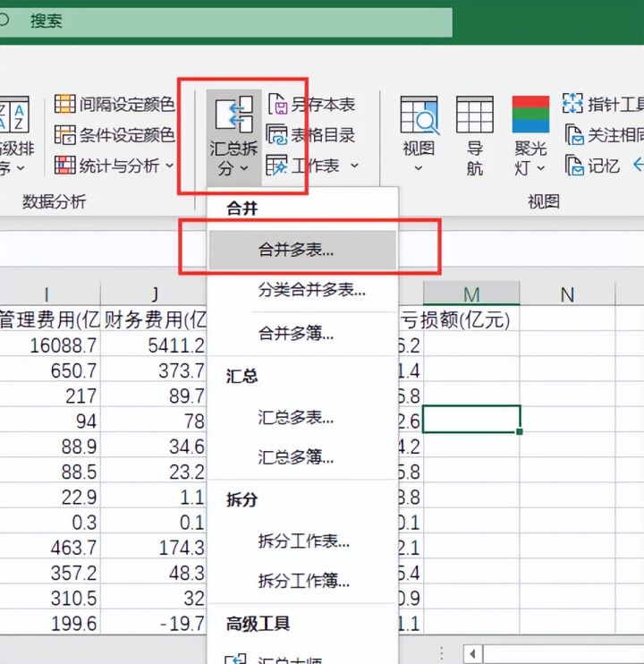Select column I header
Viewport: 644px width, 664px height.
(x=50, y=294)
